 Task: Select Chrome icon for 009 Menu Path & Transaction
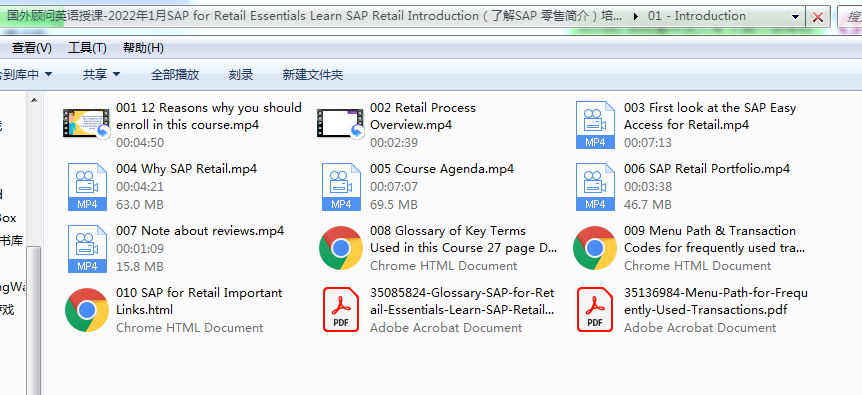tap(595, 248)
